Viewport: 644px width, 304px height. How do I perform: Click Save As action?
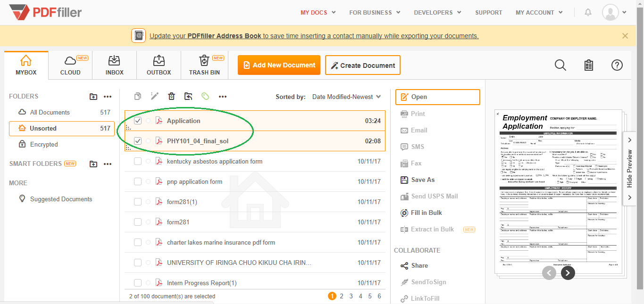(418, 180)
